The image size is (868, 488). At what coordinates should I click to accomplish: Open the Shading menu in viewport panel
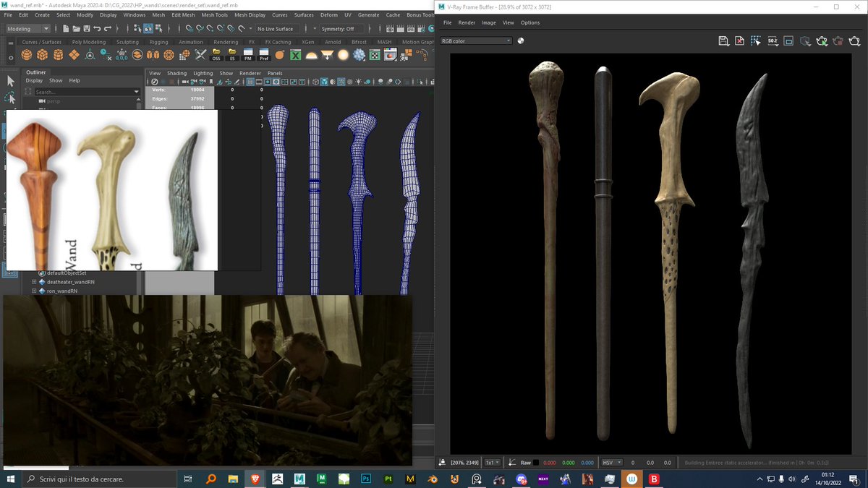click(176, 73)
